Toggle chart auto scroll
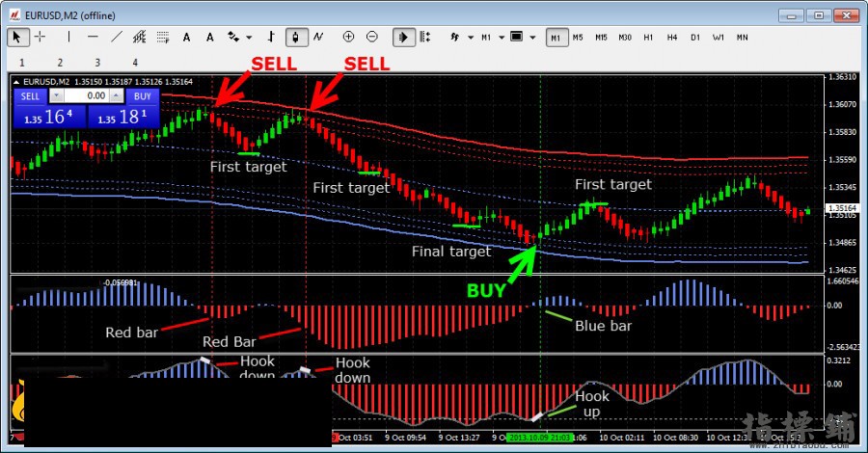The image size is (868, 453). click(x=403, y=37)
